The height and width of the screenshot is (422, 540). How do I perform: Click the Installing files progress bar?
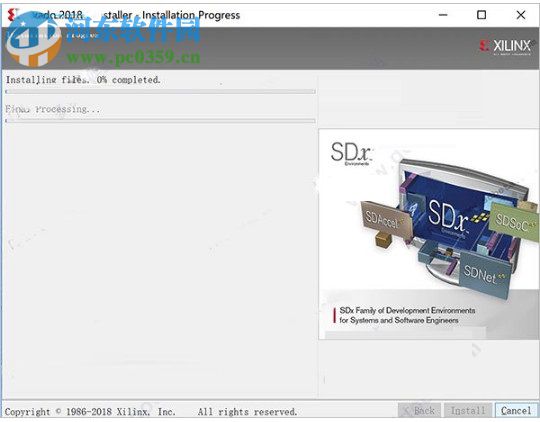[x=160, y=92]
